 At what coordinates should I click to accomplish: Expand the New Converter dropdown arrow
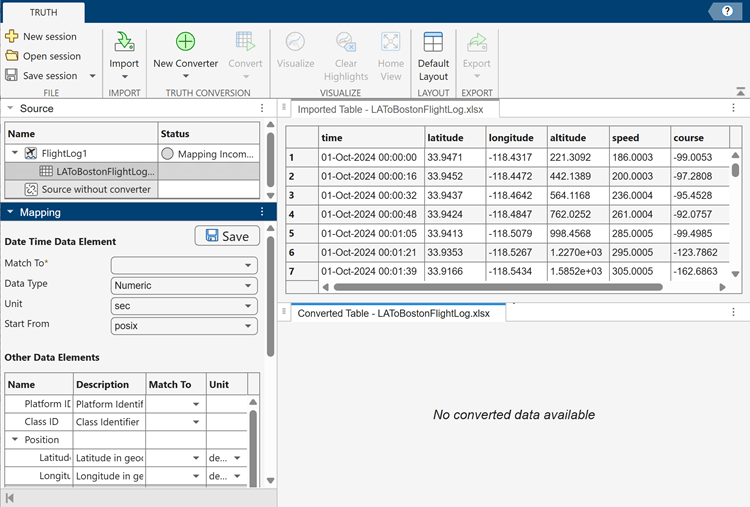[186, 76]
